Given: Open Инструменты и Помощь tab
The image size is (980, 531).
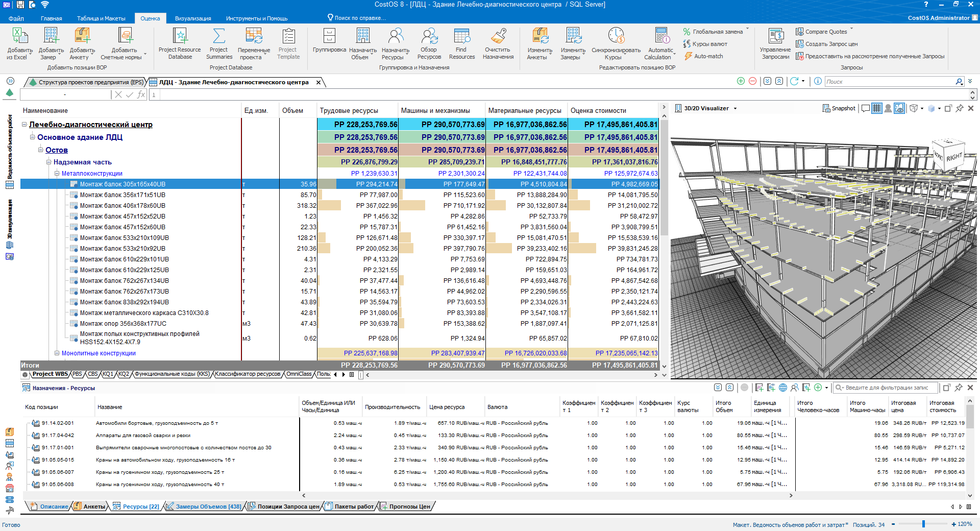Looking at the screenshot, I should point(257,18).
